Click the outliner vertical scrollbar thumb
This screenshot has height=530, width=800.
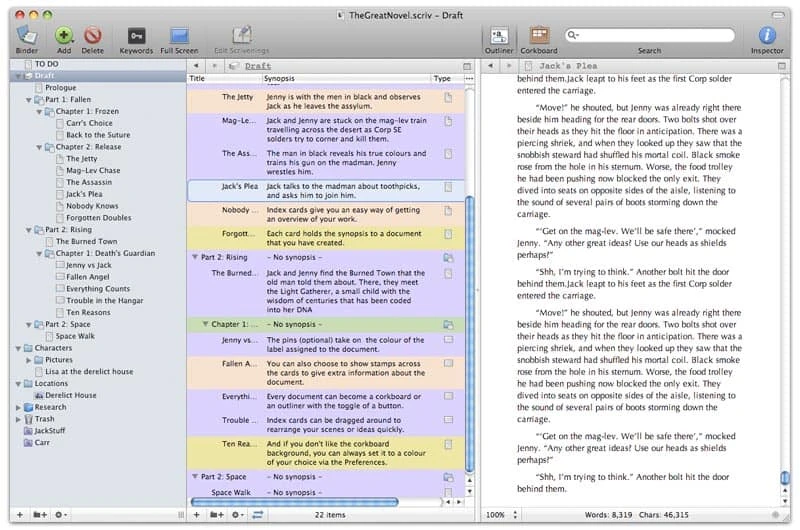click(469, 335)
